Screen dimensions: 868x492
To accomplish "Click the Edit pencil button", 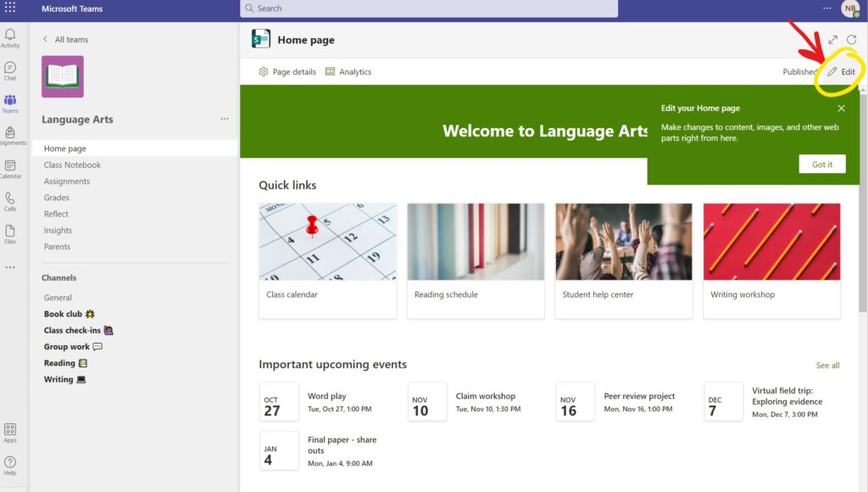I will (842, 71).
